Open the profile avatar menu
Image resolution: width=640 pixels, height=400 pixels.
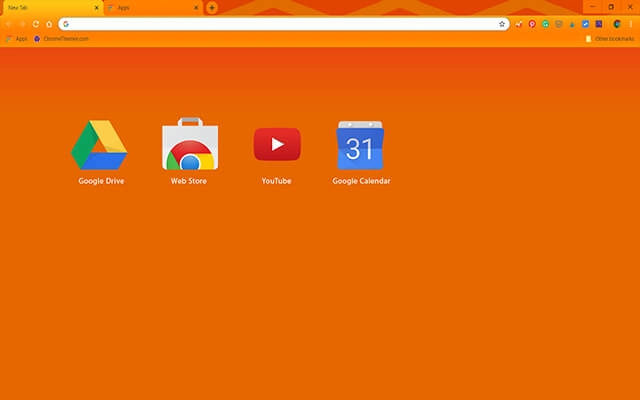[x=617, y=24]
